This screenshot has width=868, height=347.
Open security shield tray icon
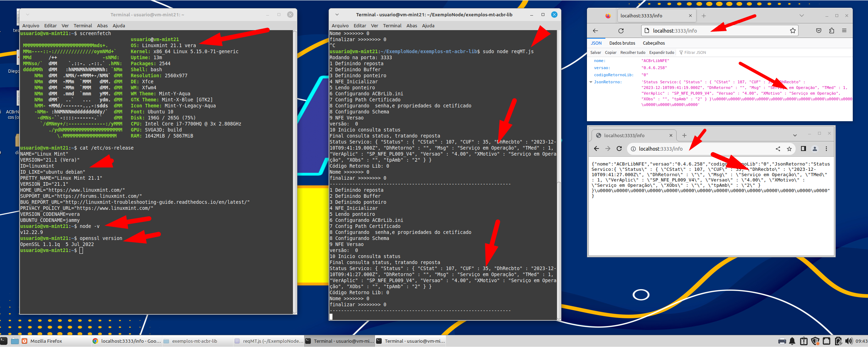(815, 341)
